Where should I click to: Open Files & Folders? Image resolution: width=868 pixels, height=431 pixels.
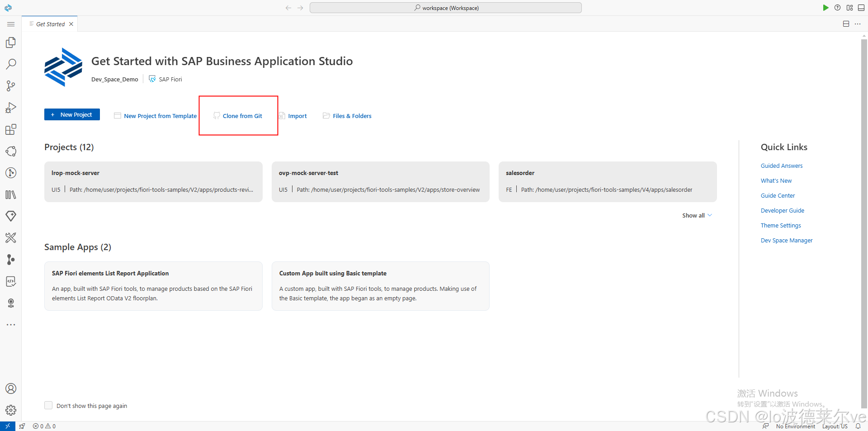coord(347,116)
